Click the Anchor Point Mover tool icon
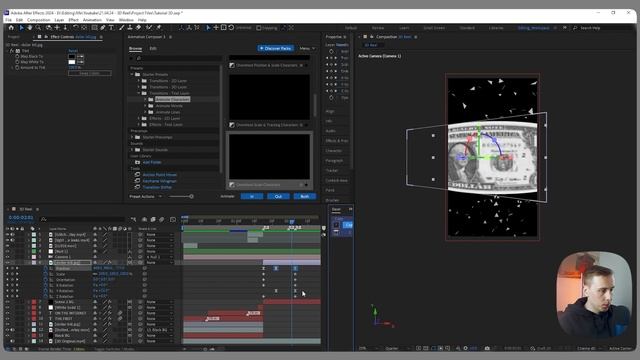Image resolution: width=640 pixels, height=360 pixels. click(x=138, y=175)
